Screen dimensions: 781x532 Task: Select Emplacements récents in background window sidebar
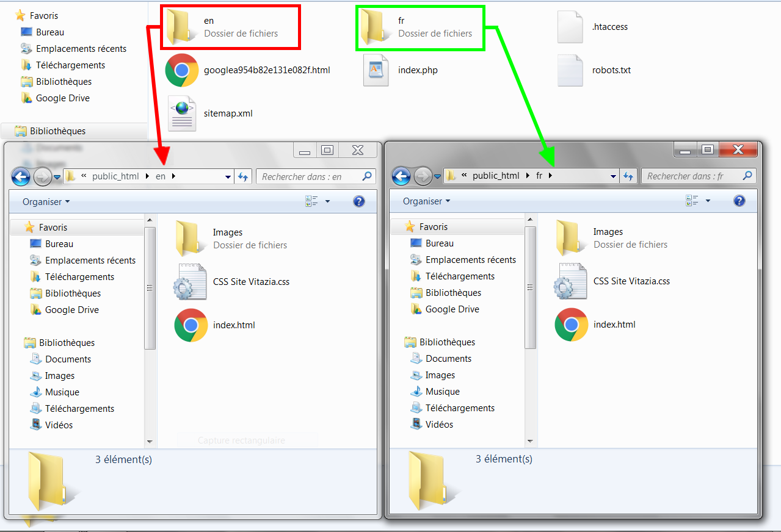pyautogui.click(x=73, y=49)
